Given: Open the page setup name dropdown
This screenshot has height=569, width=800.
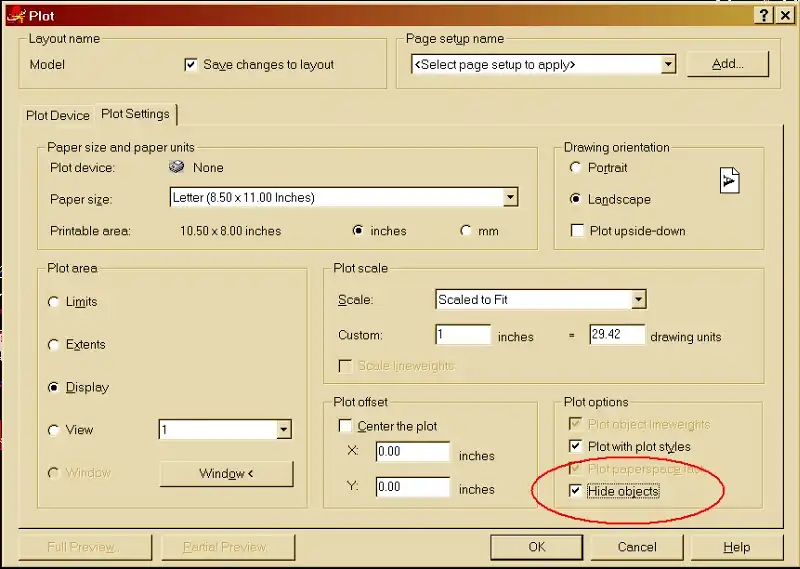Looking at the screenshot, I should [x=668, y=65].
